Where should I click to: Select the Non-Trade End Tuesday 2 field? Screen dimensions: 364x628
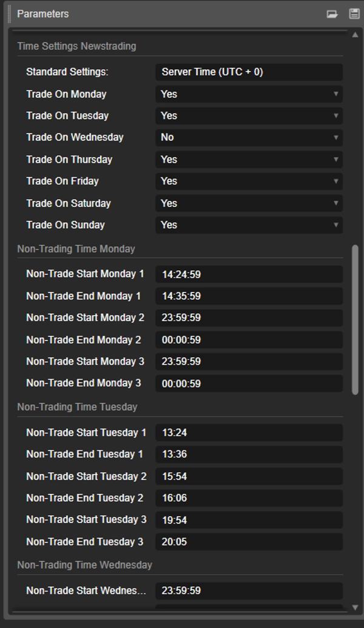pyautogui.click(x=249, y=498)
